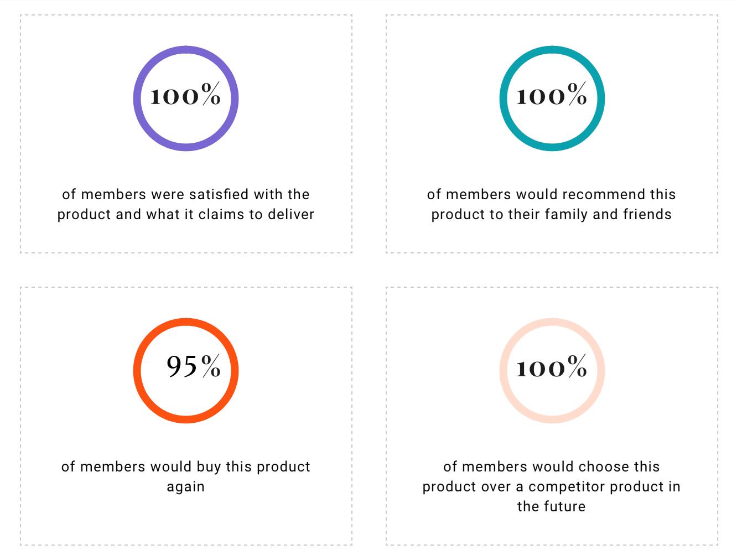Click the percent sign in the 95% figure
This screenshot has width=737, height=560.
coord(211,366)
